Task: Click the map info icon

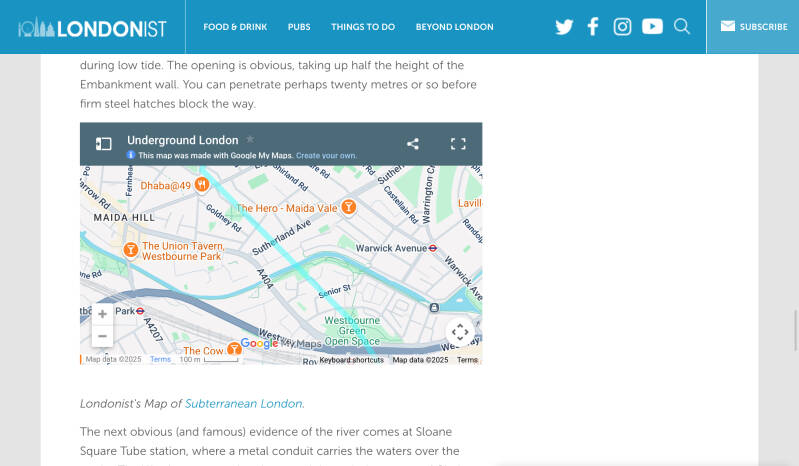Action: click(x=131, y=155)
